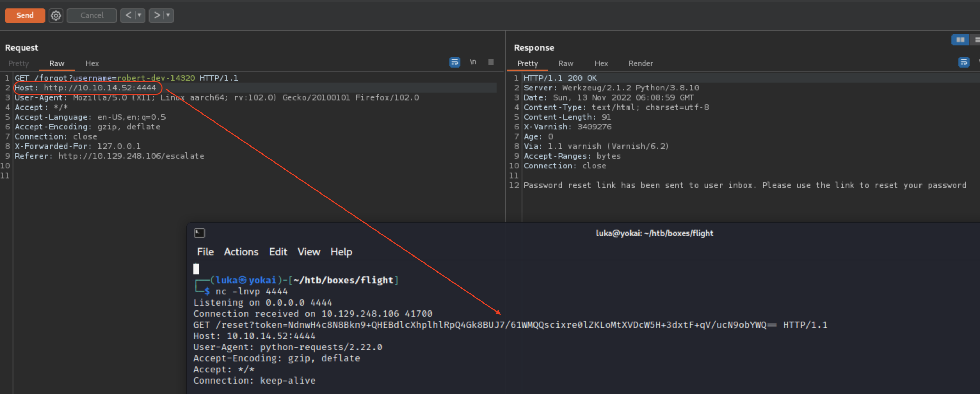Toggle non-printable characters \n in Request
The image size is (980, 394).
coord(473,62)
